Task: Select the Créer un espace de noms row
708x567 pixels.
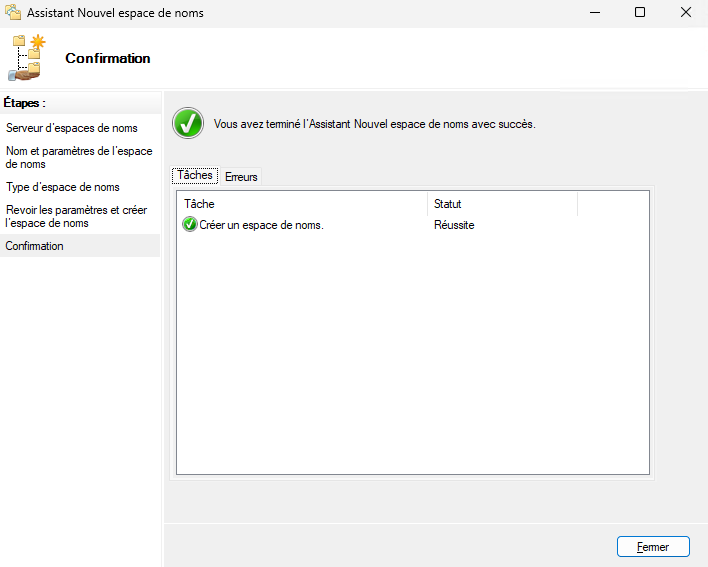Action: pyautogui.click(x=262, y=225)
